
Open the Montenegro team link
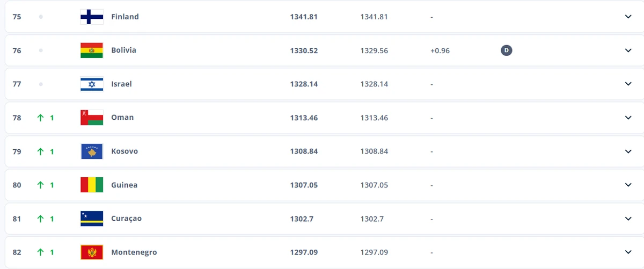pyautogui.click(x=134, y=252)
